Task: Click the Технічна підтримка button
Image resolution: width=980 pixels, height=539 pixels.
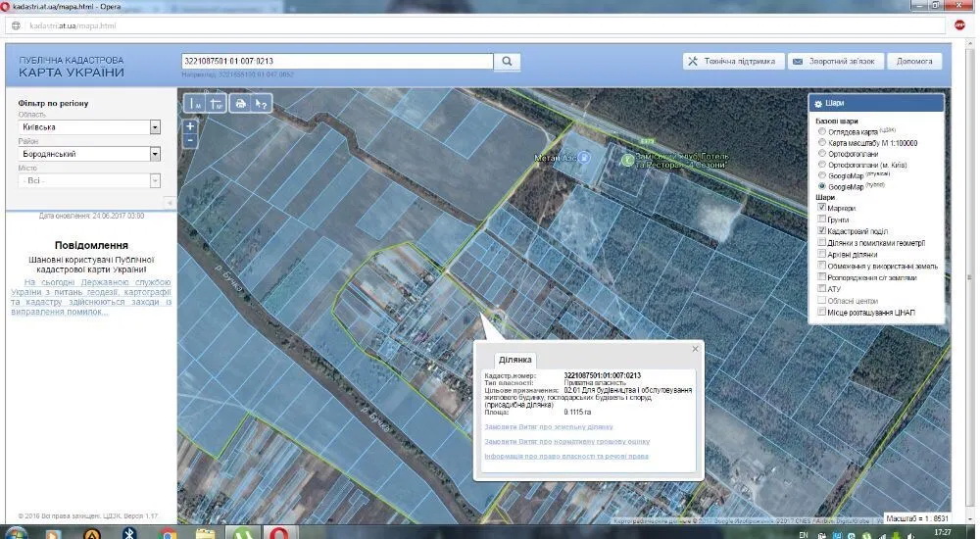Action: 732,61
